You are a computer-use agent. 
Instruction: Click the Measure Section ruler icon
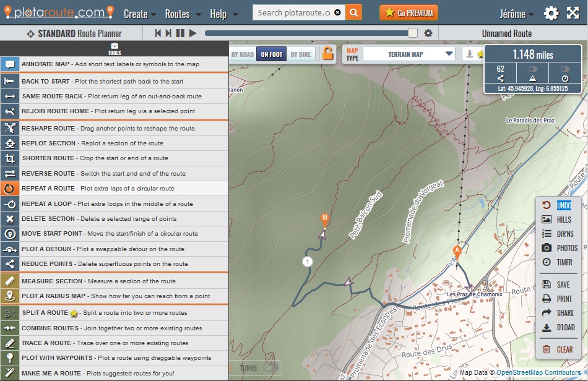click(x=9, y=281)
